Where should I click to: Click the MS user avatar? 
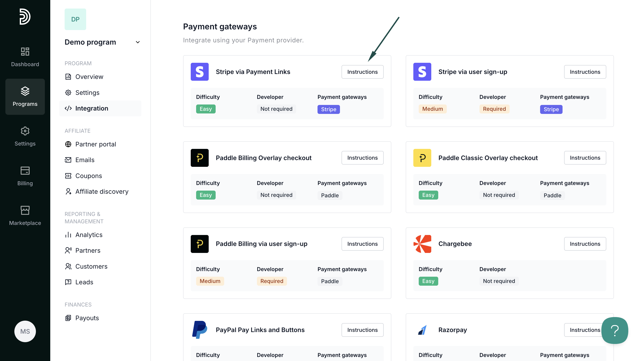[25, 331]
